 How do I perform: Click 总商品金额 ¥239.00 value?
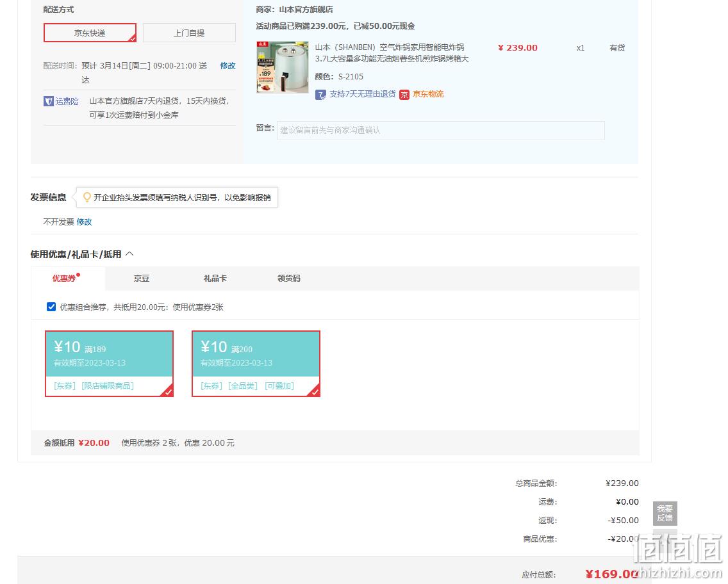point(622,483)
